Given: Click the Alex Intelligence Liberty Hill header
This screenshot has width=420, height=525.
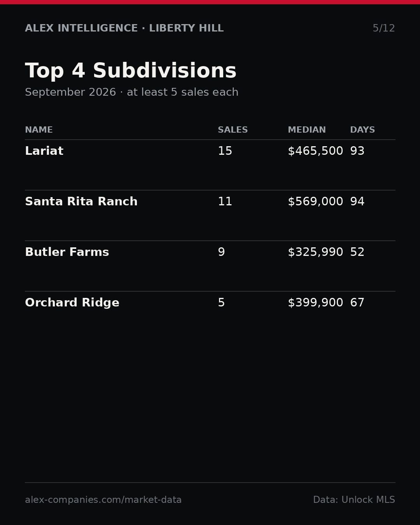Looking at the screenshot, I should [x=124, y=28].
